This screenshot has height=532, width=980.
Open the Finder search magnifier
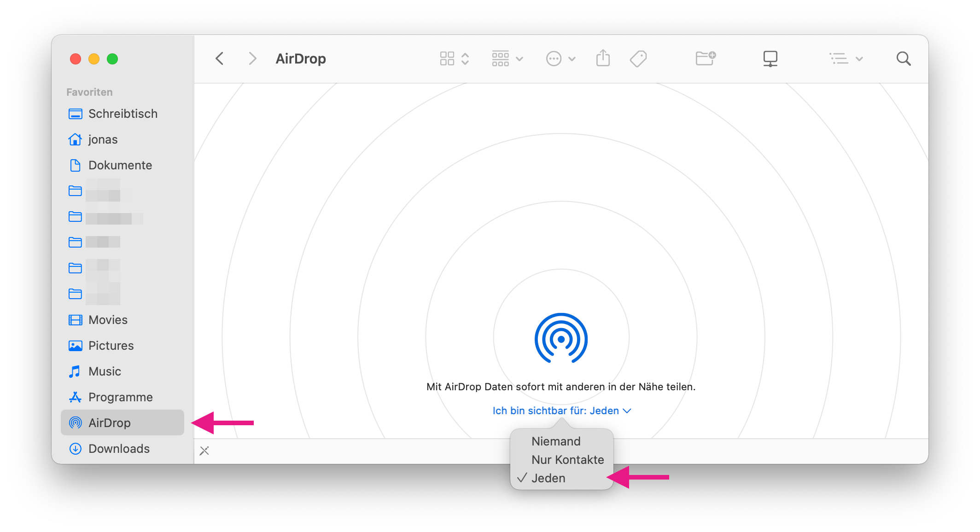coord(904,58)
